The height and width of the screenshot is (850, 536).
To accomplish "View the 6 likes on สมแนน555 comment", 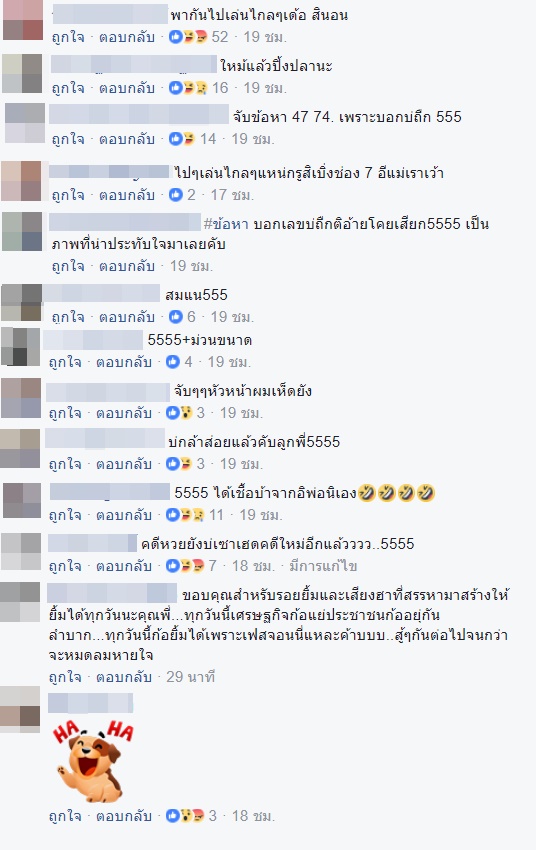I will pyautogui.click(x=182, y=317).
